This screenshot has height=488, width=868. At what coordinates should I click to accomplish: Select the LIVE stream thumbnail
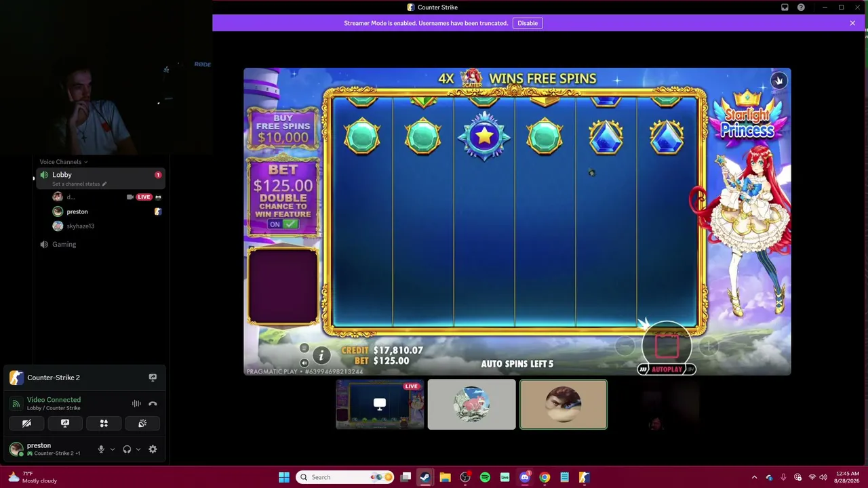380,405
